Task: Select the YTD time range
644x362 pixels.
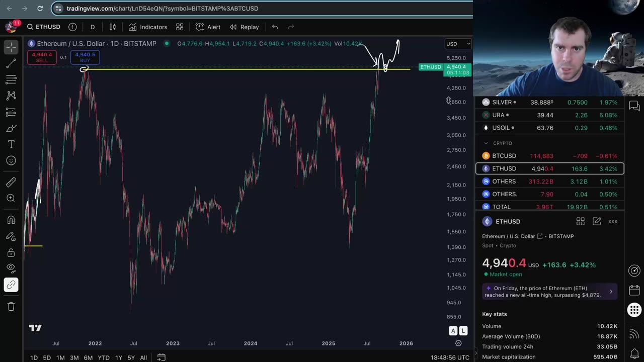Action: (104, 357)
